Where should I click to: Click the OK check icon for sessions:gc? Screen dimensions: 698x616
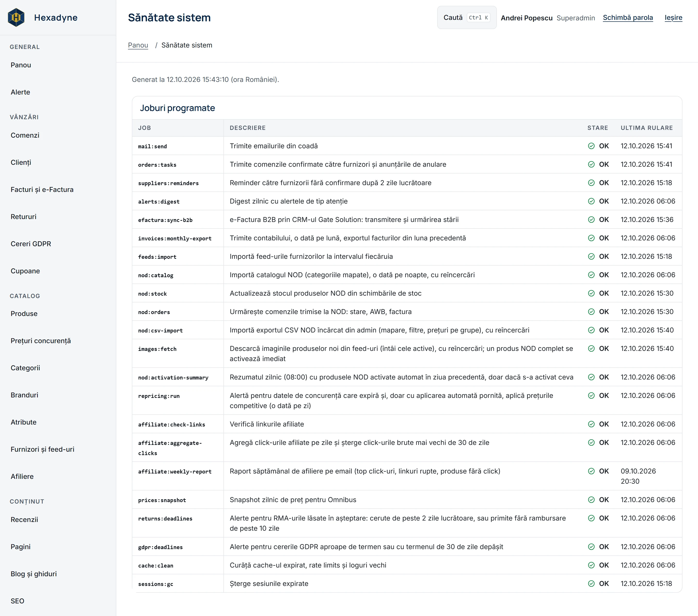[591, 584]
